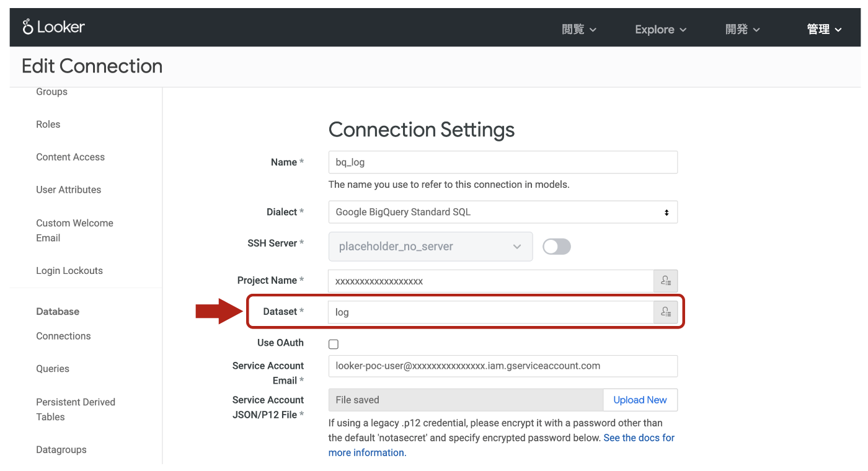
Task: Open User Attributes in the sidebar
Action: point(69,190)
